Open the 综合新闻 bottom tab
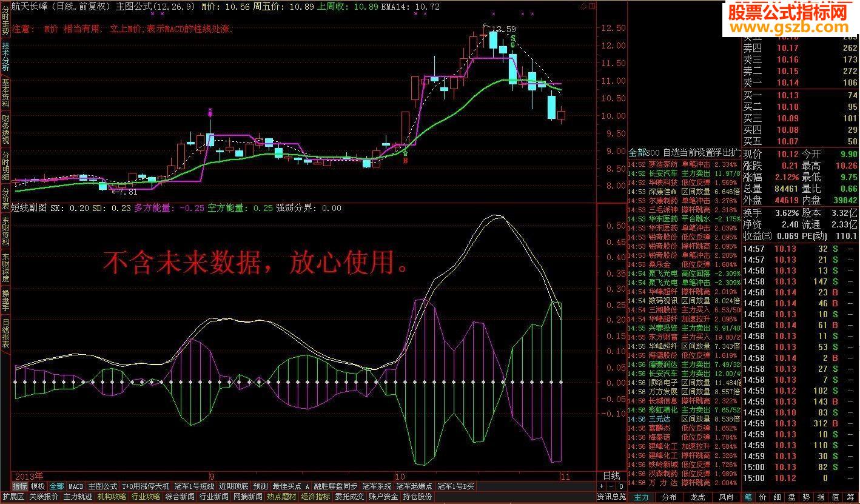The height and width of the screenshot is (504, 860). pyautogui.click(x=180, y=497)
